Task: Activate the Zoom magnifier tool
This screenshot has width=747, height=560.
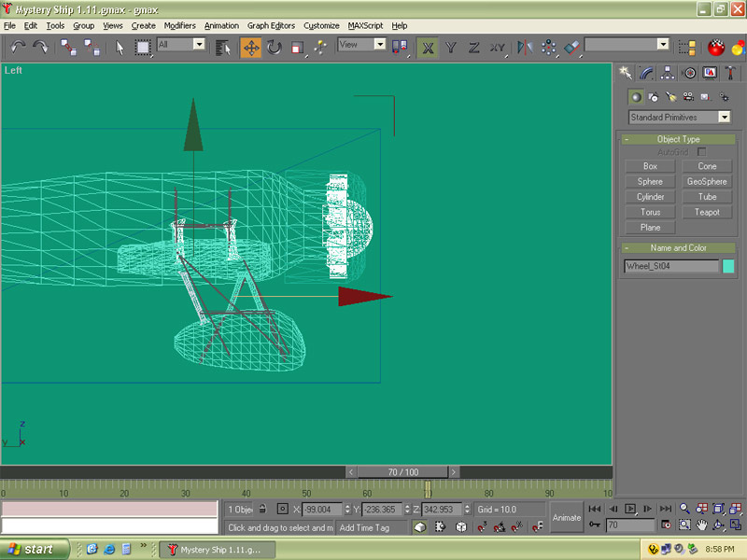Action: [x=684, y=509]
